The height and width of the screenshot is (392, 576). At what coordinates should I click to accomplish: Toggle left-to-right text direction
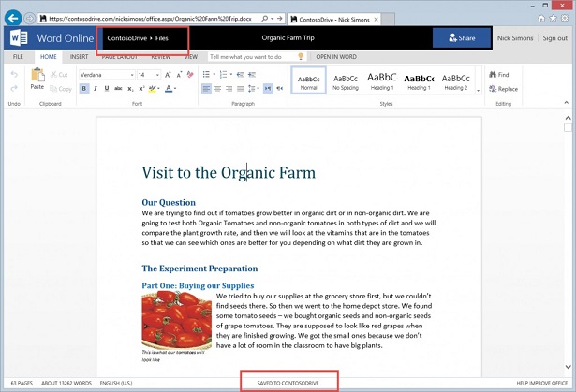tap(268, 89)
